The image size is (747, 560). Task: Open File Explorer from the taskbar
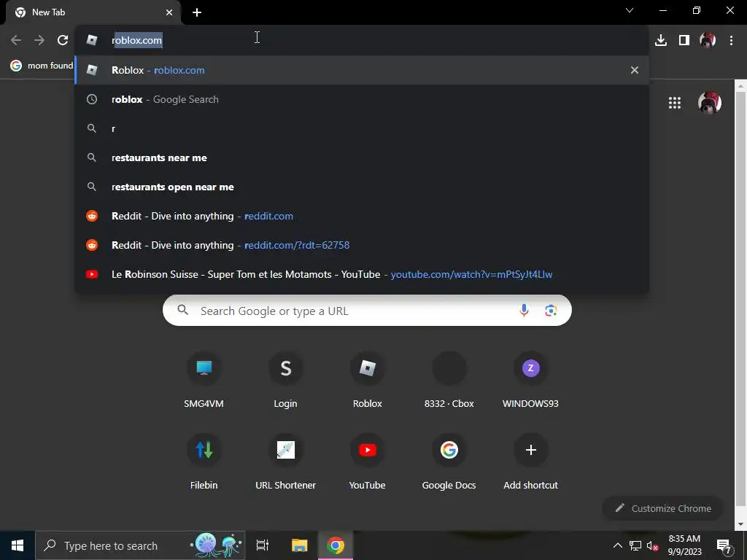coord(299,545)
